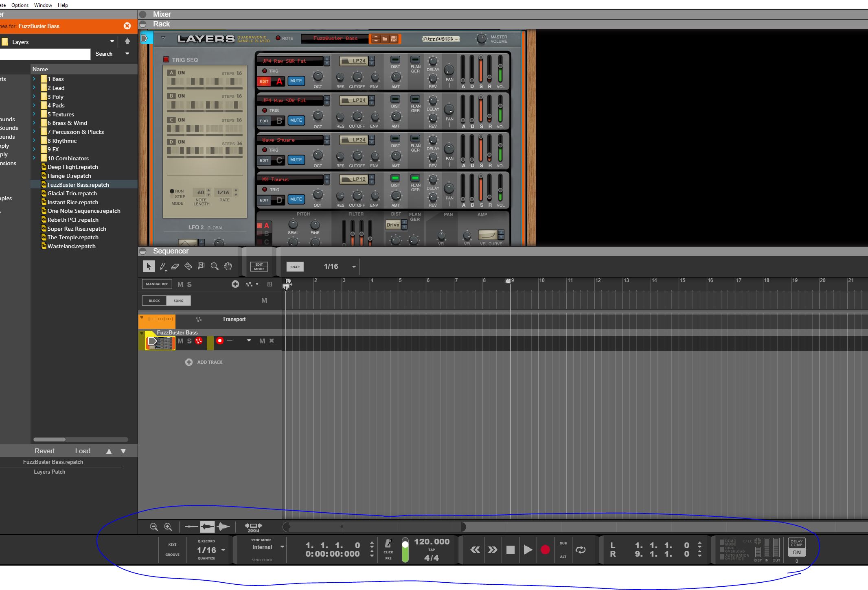The height and width of the screenshot is (590, 868).
Task: Click the browser search input field
Action: [45, 54]
